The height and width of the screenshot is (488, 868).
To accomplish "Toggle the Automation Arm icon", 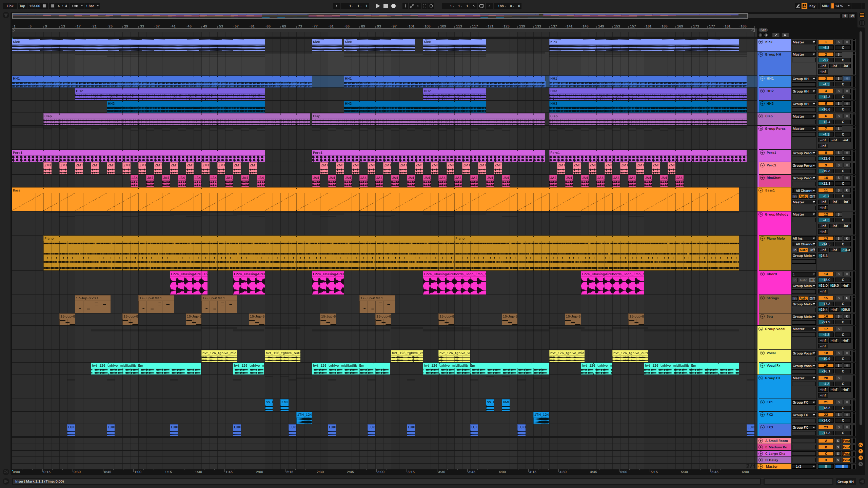I will (x=412, y=6).
